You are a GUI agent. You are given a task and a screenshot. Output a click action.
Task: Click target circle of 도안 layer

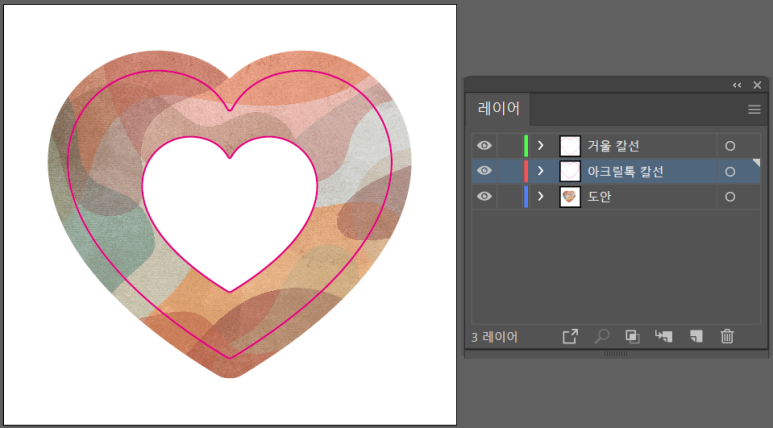(730, 197)
